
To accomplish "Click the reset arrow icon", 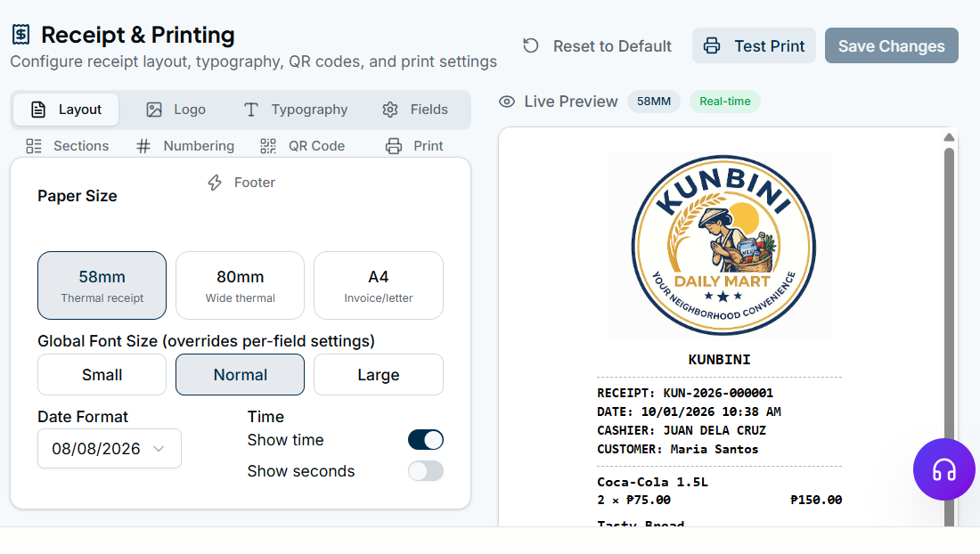I will [x=531, y=45].
